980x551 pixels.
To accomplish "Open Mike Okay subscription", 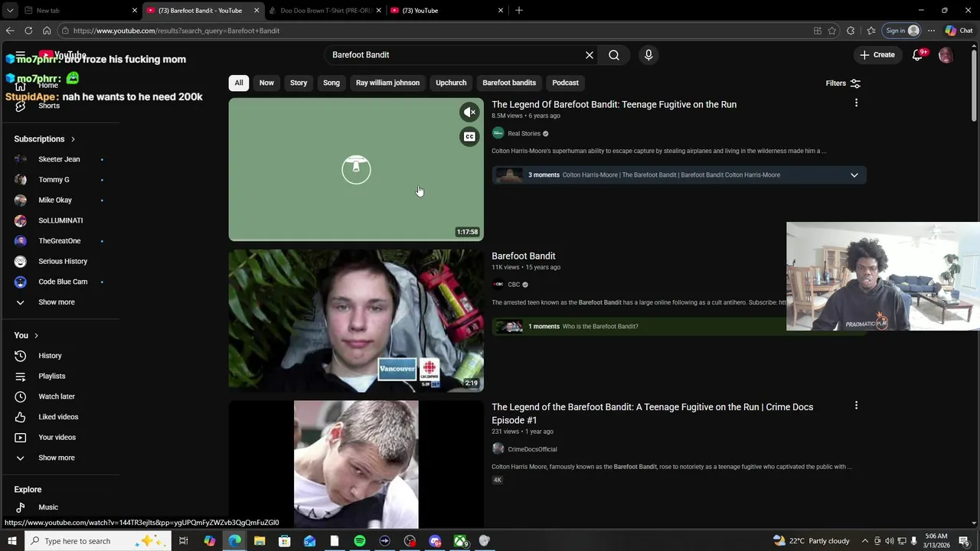I will pyautogui.click(x=55, y=200).
